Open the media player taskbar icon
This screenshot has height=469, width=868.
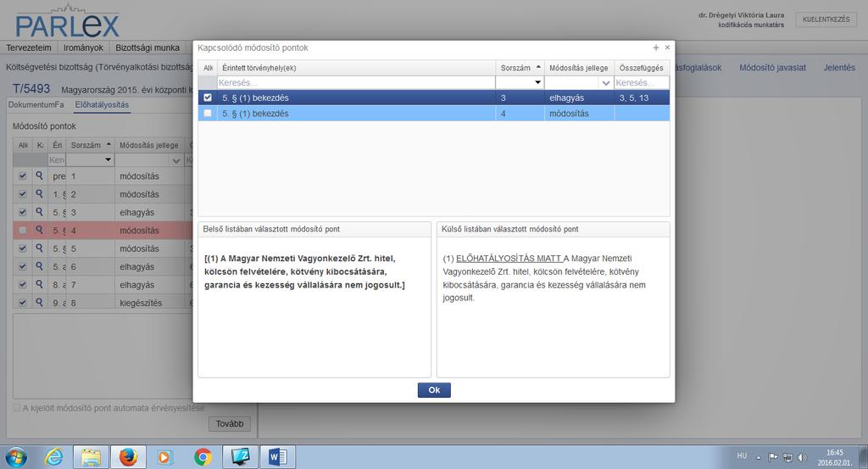(x=164, y=457)
